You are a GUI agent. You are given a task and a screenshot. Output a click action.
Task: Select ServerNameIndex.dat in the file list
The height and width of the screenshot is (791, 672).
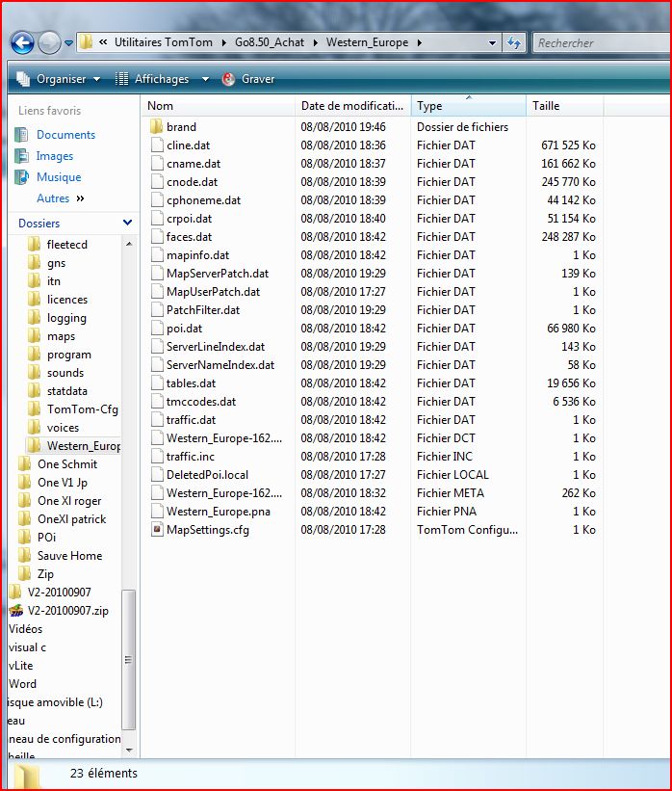[220, 365]
